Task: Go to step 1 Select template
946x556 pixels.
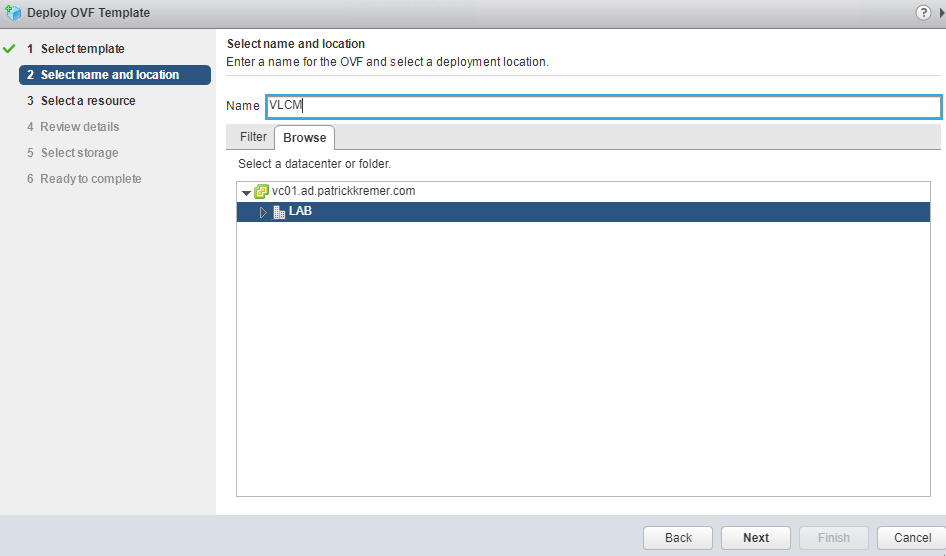Action: (x=82, y=49)
